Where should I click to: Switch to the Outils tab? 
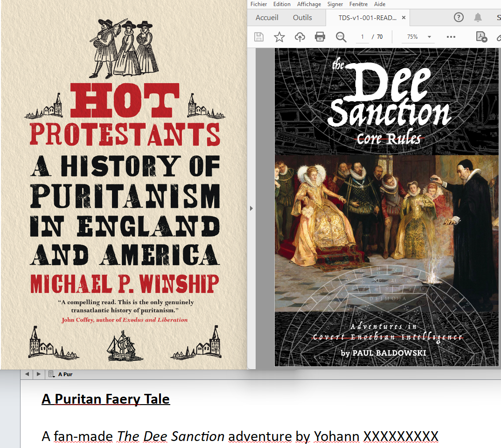tap(302, 18)
